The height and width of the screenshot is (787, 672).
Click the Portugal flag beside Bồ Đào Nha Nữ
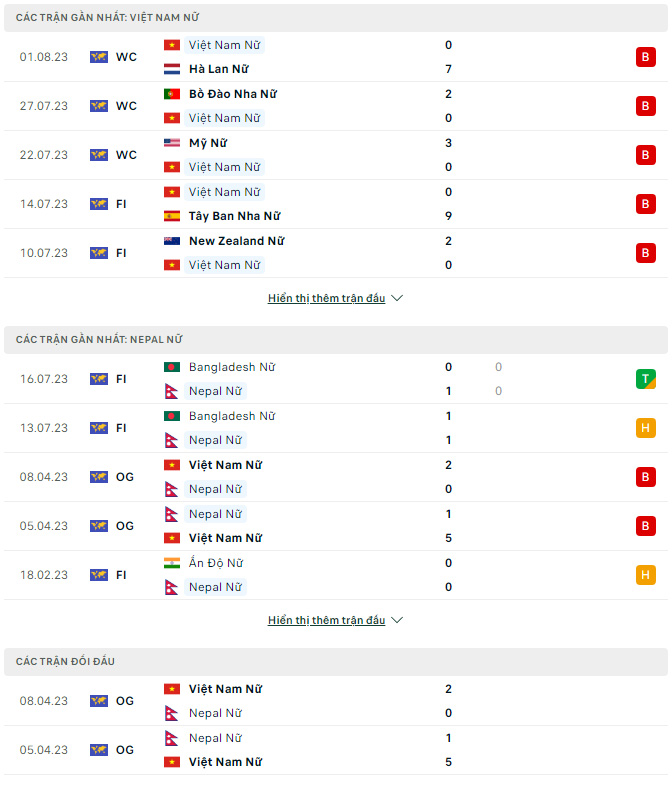tap(171, 94)
